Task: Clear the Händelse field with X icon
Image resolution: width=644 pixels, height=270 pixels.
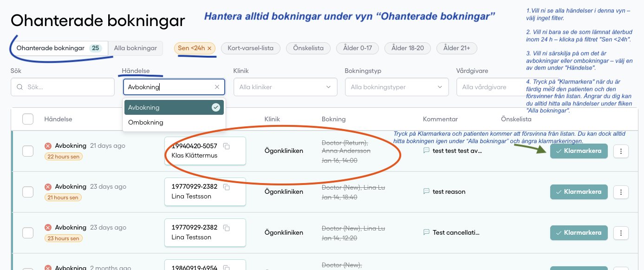Action: (217, 87)
